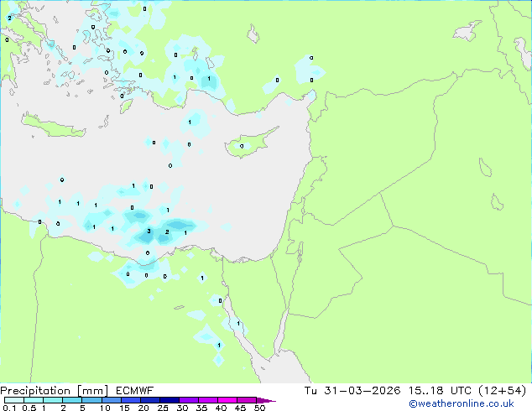Click the 30–35 mm purple legend swatch
Viewport: 532px width, 411px height.
tap(188, 400)
